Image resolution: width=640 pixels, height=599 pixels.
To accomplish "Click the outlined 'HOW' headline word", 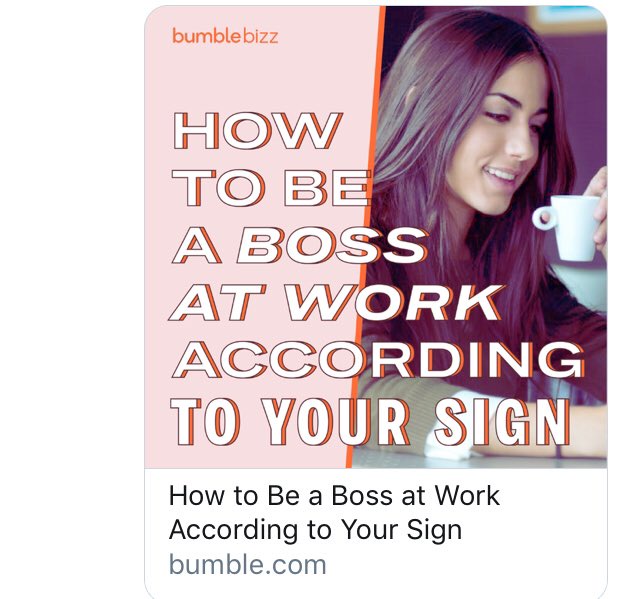I will [x=256, y=131].
